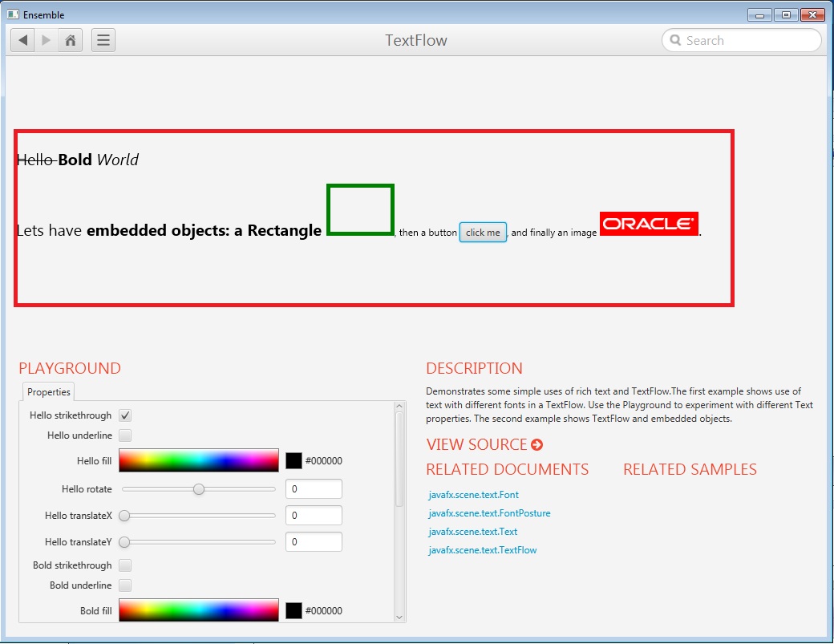Viewport: 834px width, 644px height.
Task: Uncheck Hello strikethrough checkbox
Action: click(125, 415)
